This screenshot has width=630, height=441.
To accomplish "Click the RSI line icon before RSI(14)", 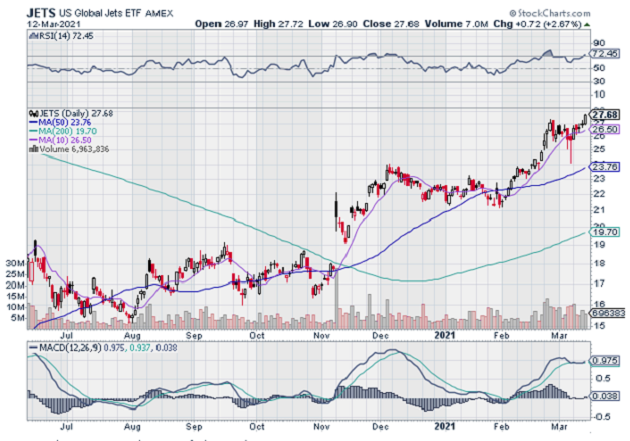I will (x=32, y=36).
